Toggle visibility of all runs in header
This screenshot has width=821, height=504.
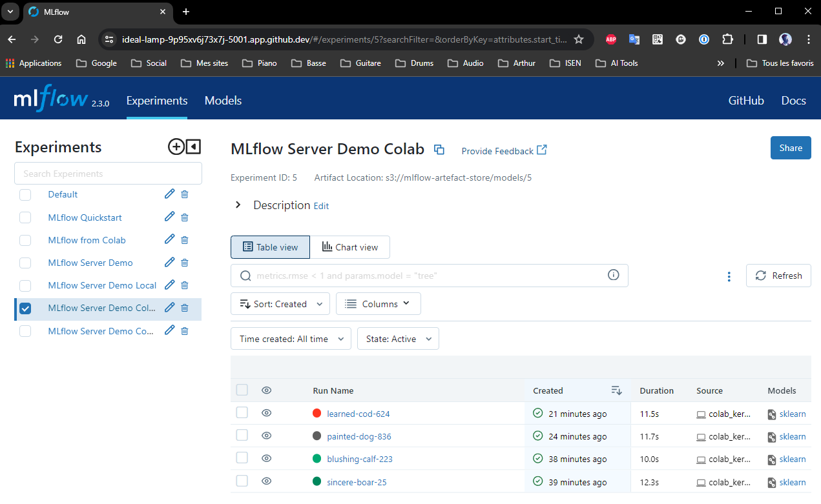pos(266,390)
